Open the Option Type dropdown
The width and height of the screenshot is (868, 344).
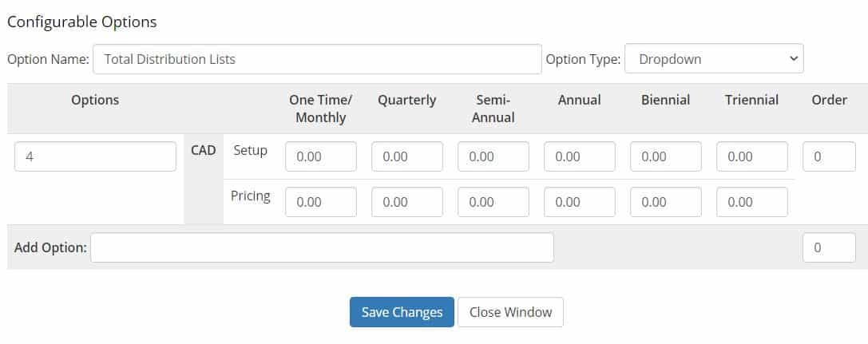coord(714,58)
